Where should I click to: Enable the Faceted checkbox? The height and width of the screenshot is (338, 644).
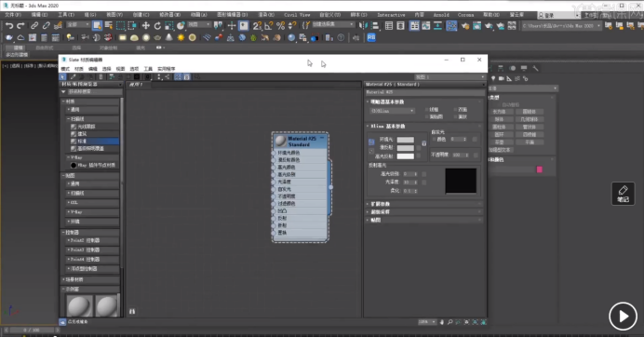[456, 117]
